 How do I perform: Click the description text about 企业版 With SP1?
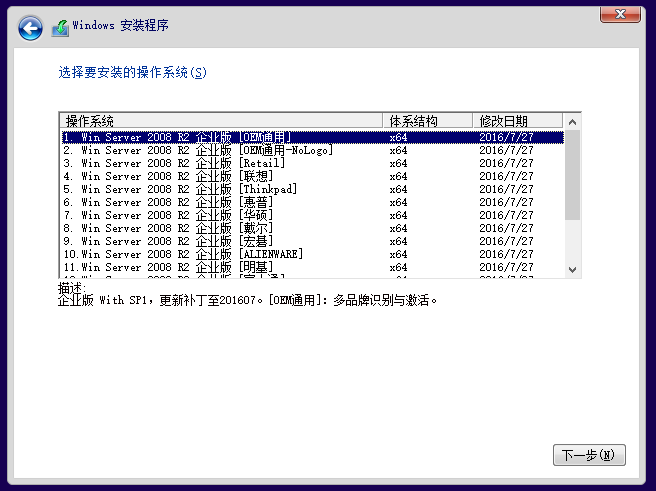[x=247, y=300]
